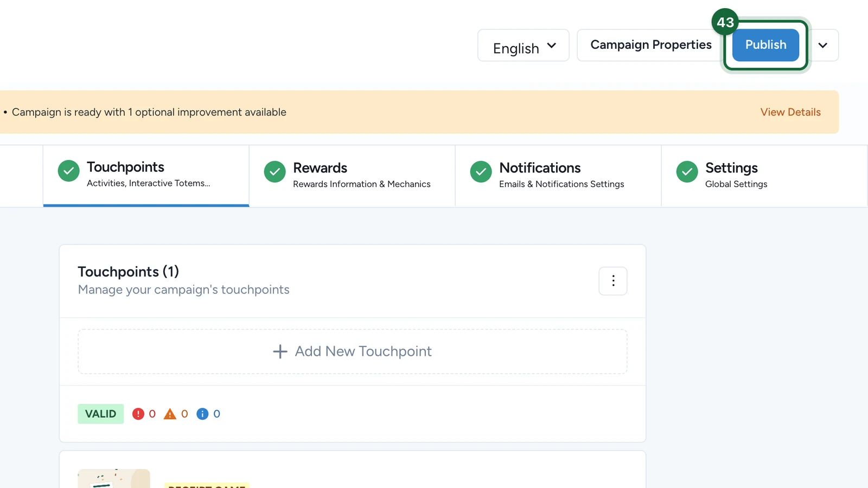Open the three-dot Touchpoints options menu
Viewport: 868px width, 488px height.
click(613, 281)
